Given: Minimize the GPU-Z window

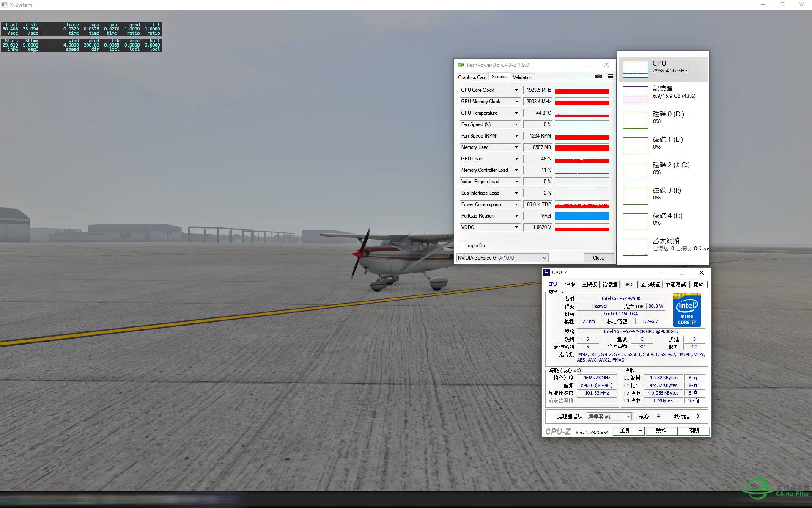Looking at the screenshot, I should tap(568, 65).
